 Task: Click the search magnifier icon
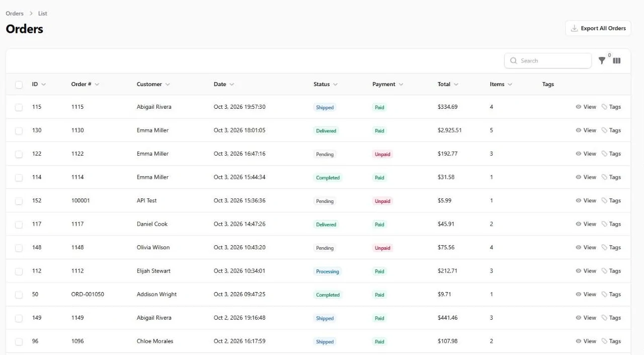tap(514, 60)
